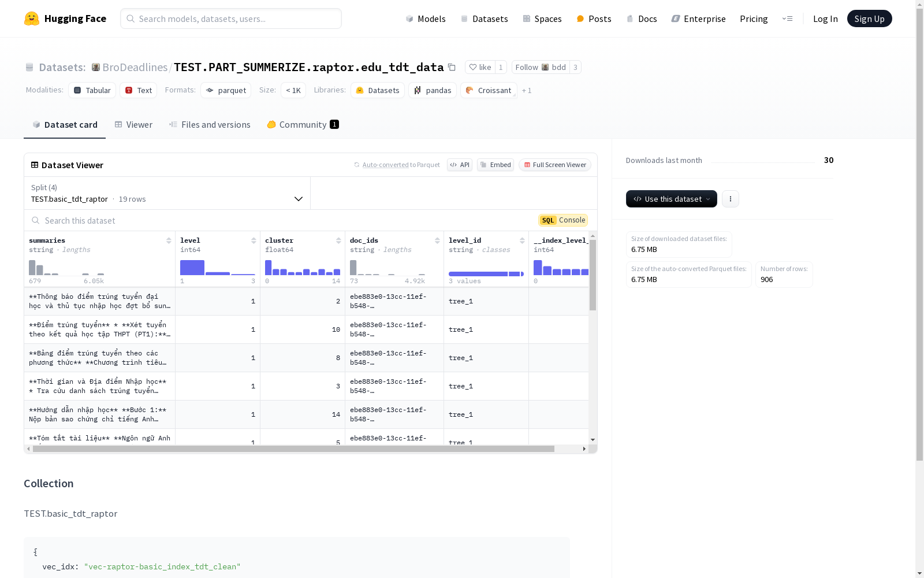Click the follower count 3
Image resolution: width=924 pixels, height=578 pixels.
[x=575, y=67]
